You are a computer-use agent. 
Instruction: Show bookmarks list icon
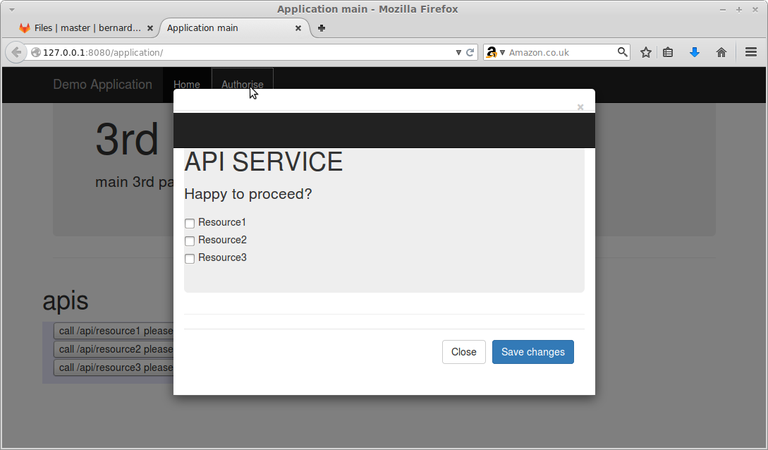(x=668, y=52)
